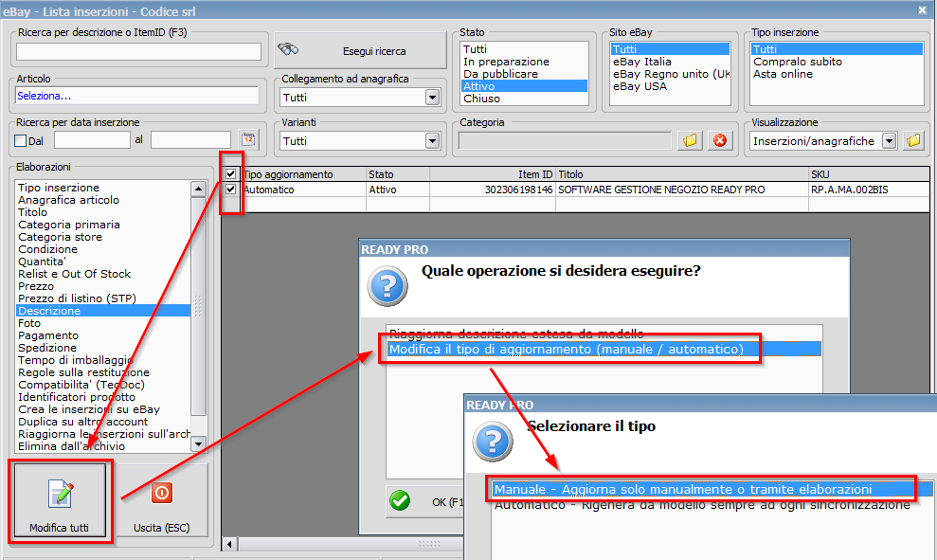The height and width of the screenshot is (560, 937).
Task: Select Anagrafica articolo elaboration
Action: coord(102,200)
